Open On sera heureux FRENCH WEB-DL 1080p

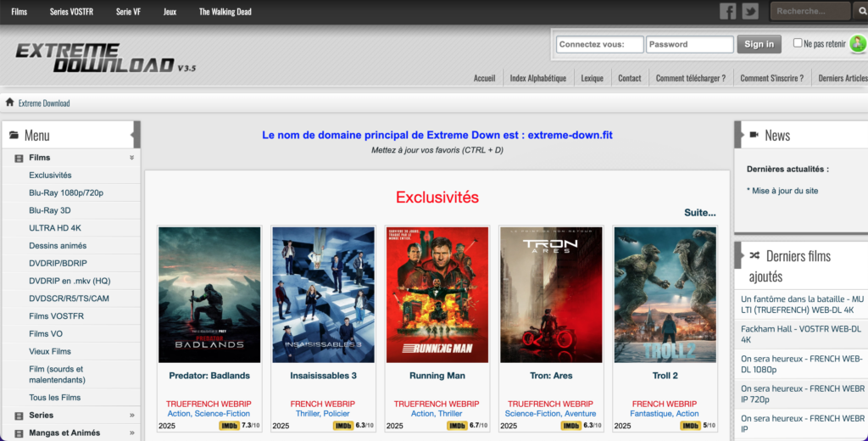coord(801,364)
